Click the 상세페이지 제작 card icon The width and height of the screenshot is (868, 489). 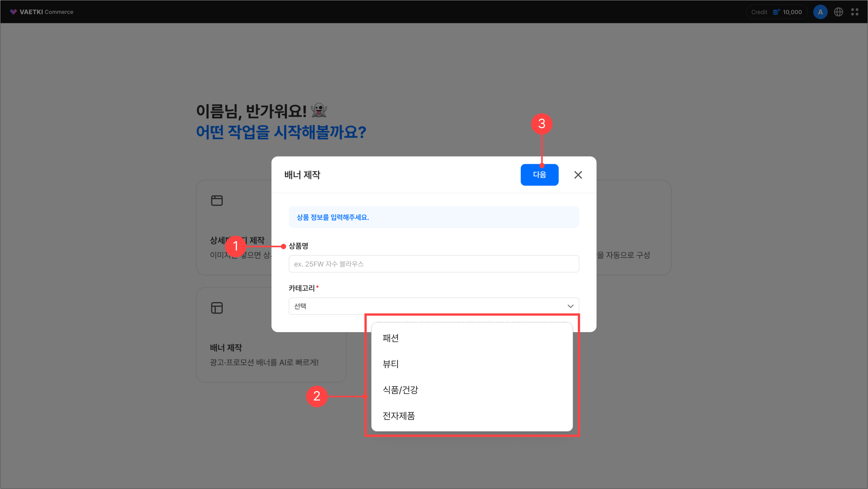click(x=217, y=201)
